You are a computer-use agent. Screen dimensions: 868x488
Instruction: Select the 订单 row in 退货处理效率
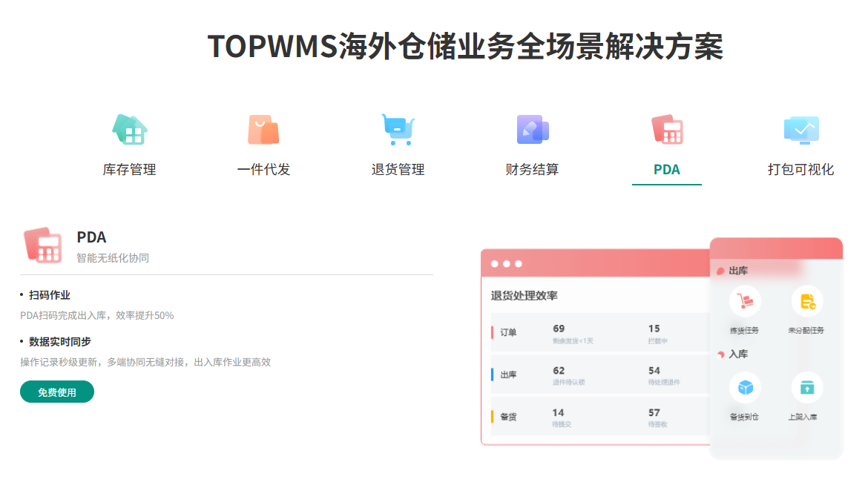point(508,333)
